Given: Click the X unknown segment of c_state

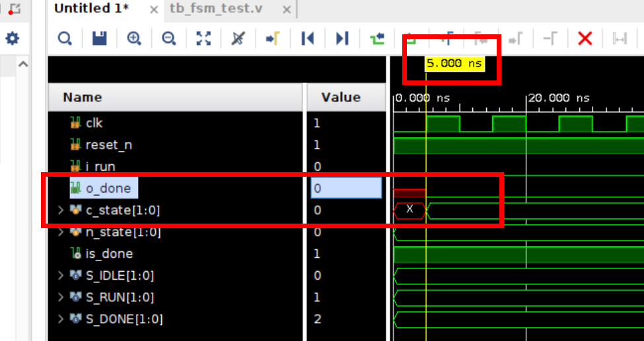Looking at the screenshot, I should point(410,210).
